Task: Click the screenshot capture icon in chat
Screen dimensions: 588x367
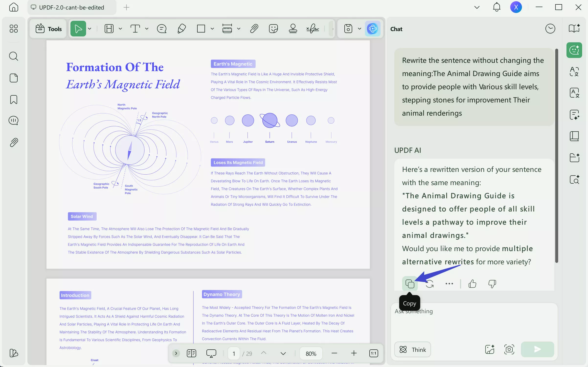Action: (x=509, y=349)
